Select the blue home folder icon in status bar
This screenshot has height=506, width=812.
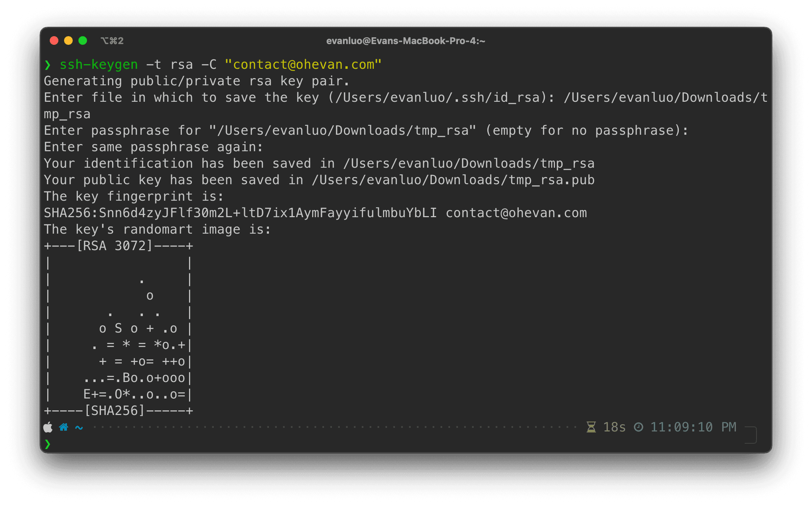tap(64, 427)
